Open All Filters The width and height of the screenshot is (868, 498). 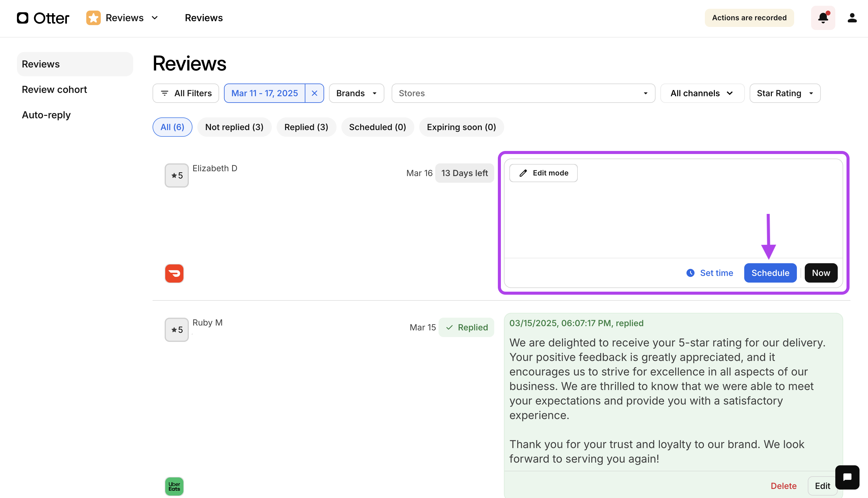[186, 93]
